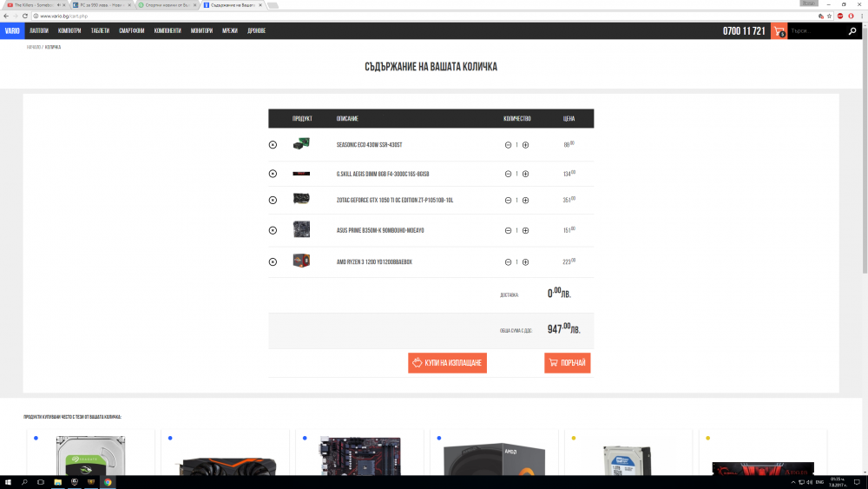Viewport: 868px width, 489px height.
Task: Increase quantity of AMD Ryzen 3 1200
Action: coord(525,262)
